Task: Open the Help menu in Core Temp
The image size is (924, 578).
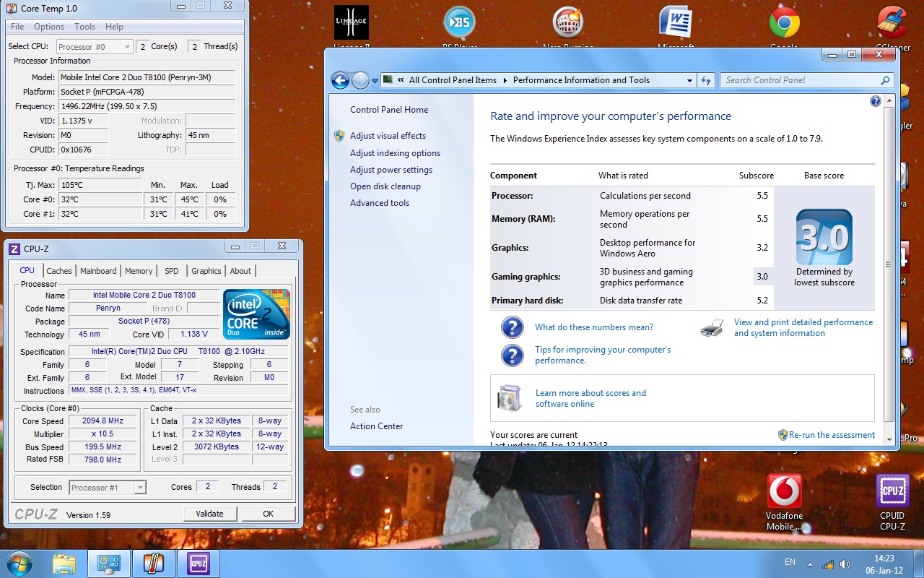Action: coord(114,27)
